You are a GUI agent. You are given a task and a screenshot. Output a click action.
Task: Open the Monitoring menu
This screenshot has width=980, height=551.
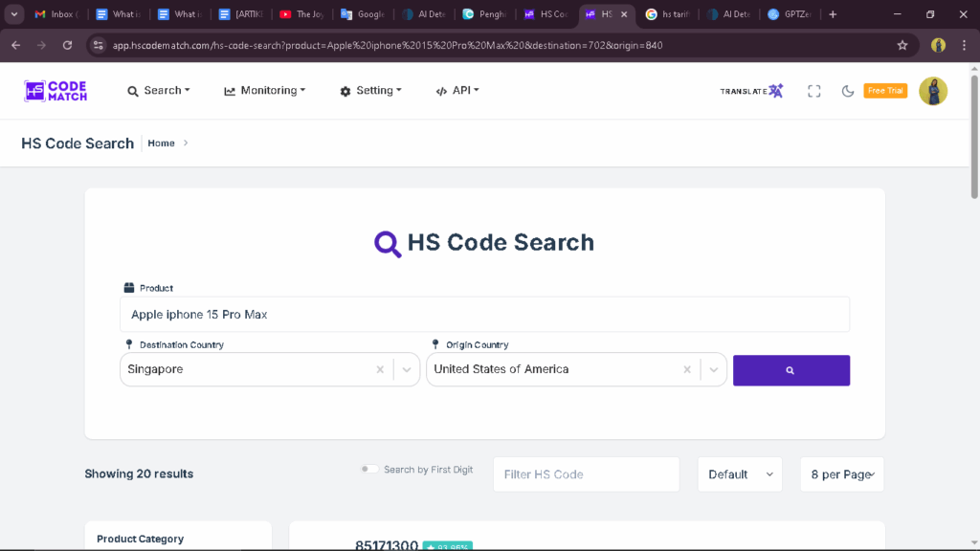264,91
